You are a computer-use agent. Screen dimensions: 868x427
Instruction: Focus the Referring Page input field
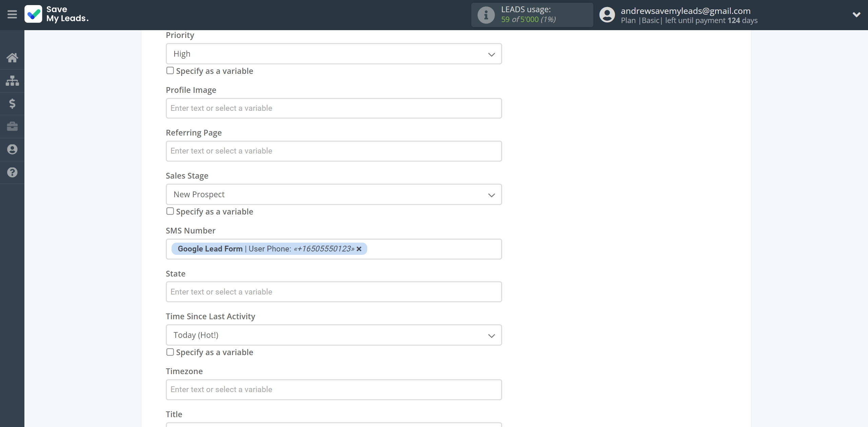(x=334, y=151)
